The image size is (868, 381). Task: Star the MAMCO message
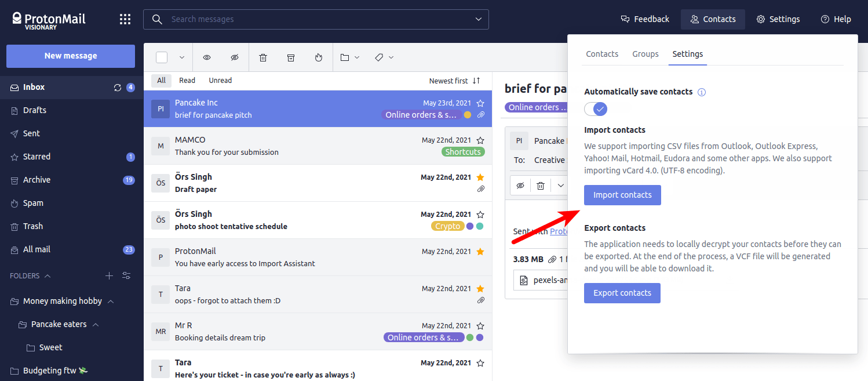point(480,139)
